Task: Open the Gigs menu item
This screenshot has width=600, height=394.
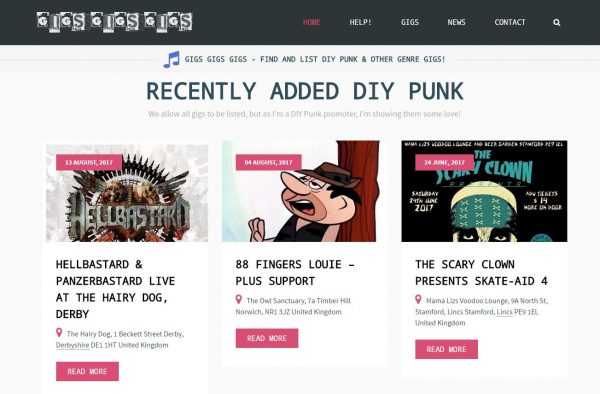Action: (x=410, y=22)
